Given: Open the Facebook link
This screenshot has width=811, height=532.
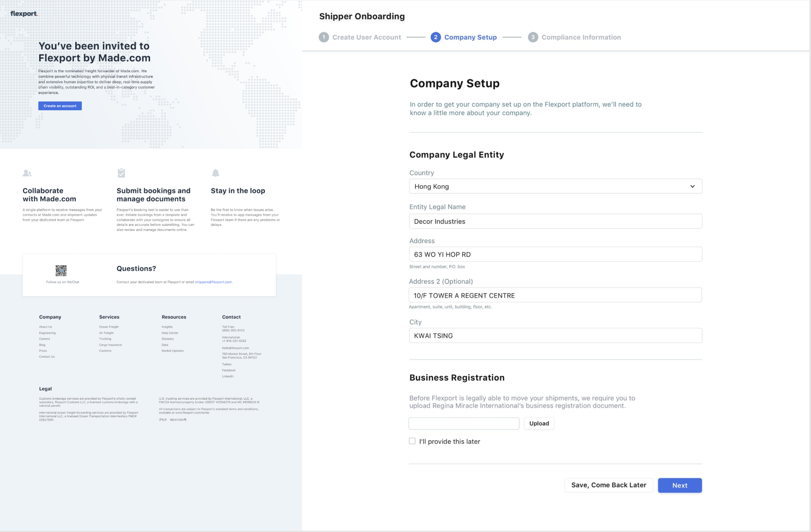Looking at the screenshot, I should tap(229, 370).
